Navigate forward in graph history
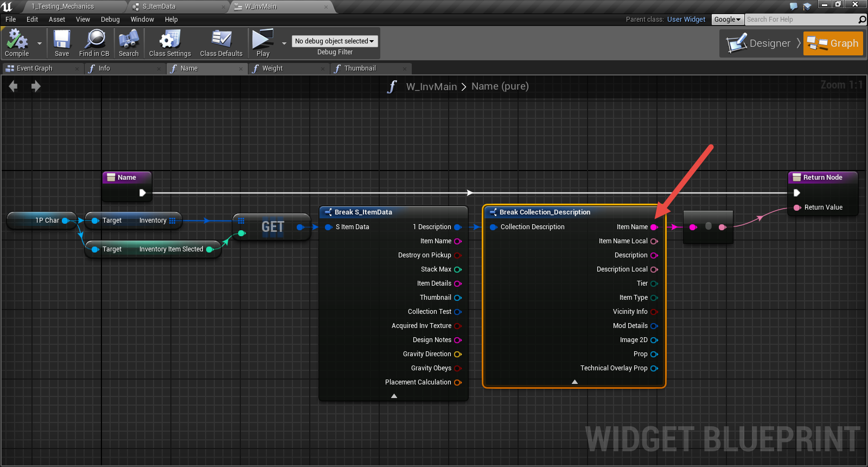This screenshot has height=467, width=868. coord(36,86)
